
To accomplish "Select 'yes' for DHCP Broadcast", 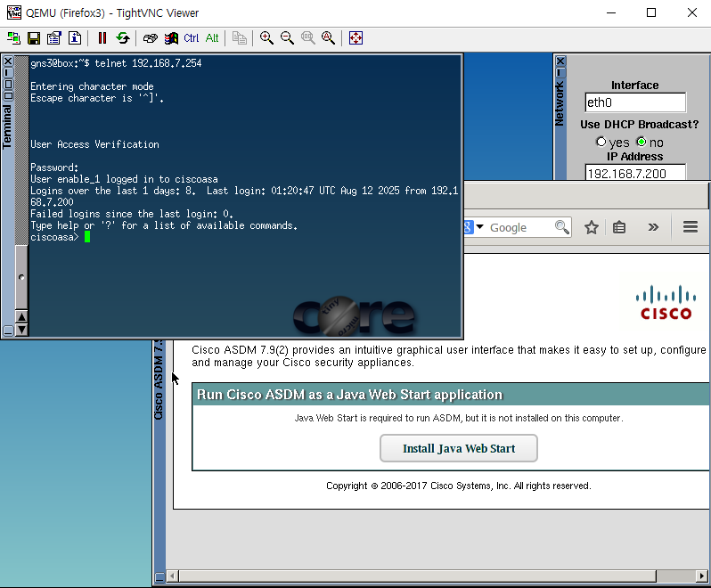I will point(601,142).
